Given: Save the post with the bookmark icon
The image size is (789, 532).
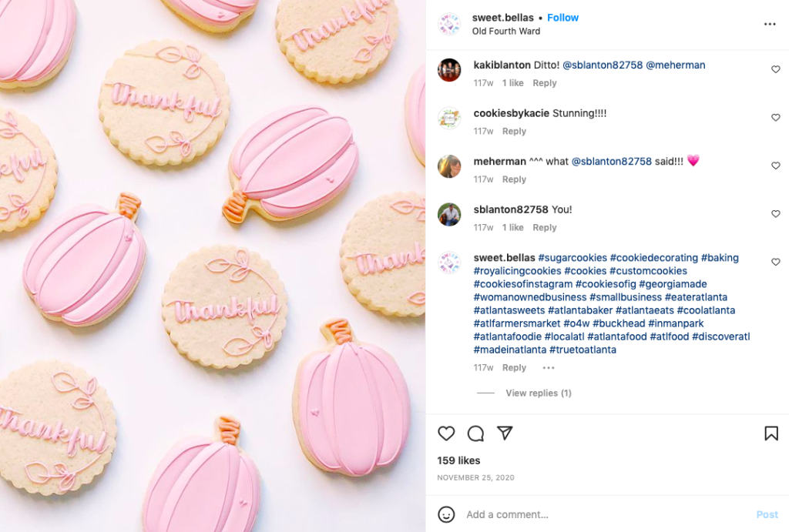Looking at the screenshot, I should point(771,433).
